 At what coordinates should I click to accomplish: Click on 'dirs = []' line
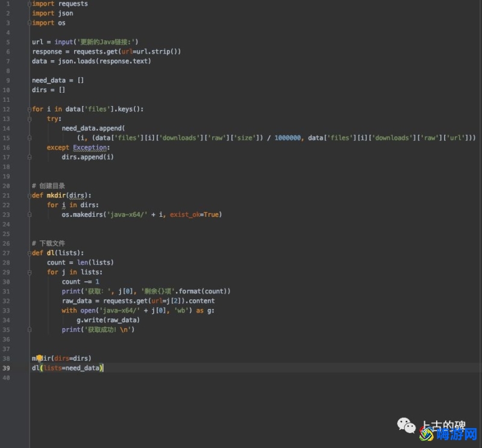[49, 90]
